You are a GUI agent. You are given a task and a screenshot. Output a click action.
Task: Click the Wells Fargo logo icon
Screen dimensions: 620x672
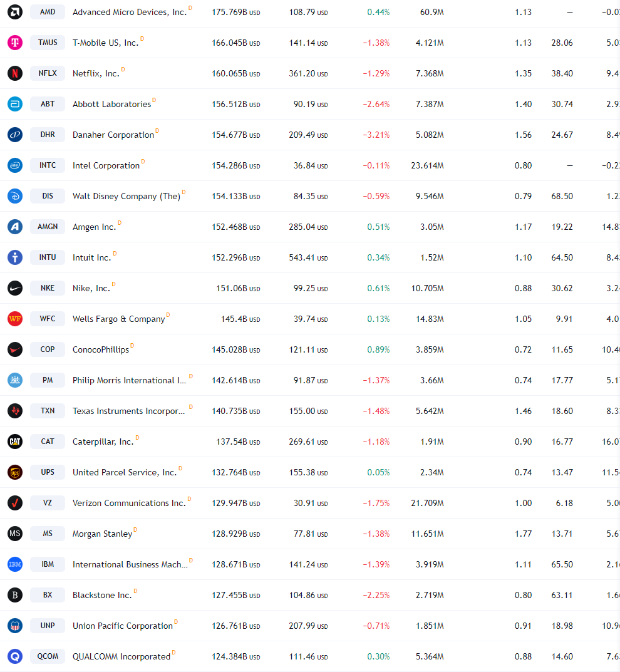pyautogui.click(x=15, y=319)
